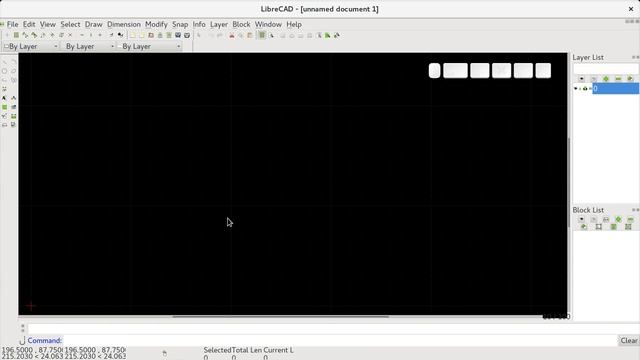Select layer 0 in Layer List
This screenshot has height=360, width=640.
616,88
